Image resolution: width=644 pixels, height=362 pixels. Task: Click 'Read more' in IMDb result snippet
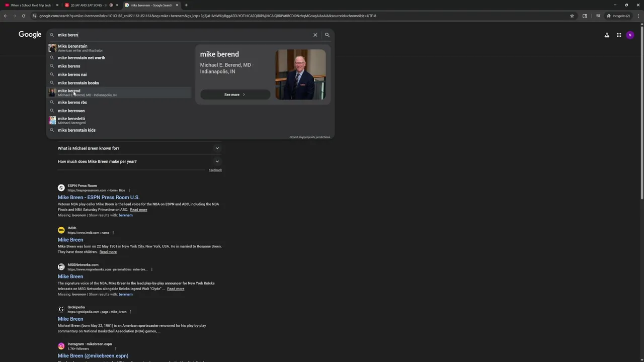tap(108, 252)
